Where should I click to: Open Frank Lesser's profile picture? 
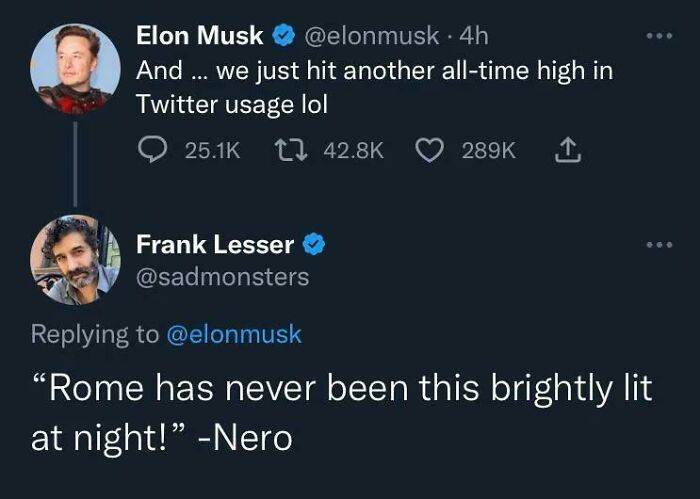coord(75,260)
